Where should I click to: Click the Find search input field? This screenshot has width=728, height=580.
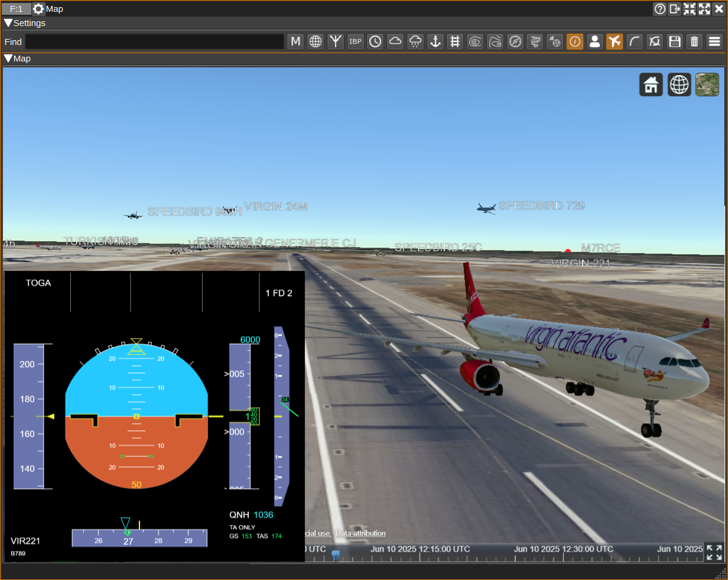click(155, 42)
